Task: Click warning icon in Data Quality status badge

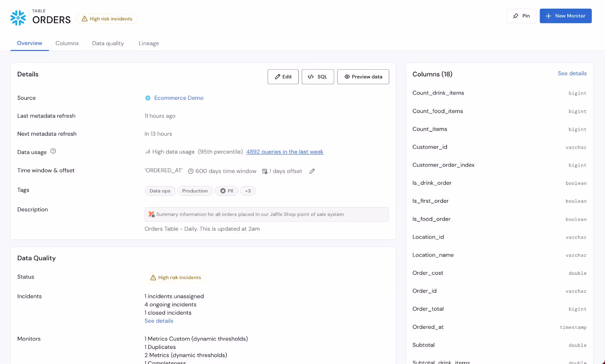Action: pyautogui.click(x=153, y=277)
